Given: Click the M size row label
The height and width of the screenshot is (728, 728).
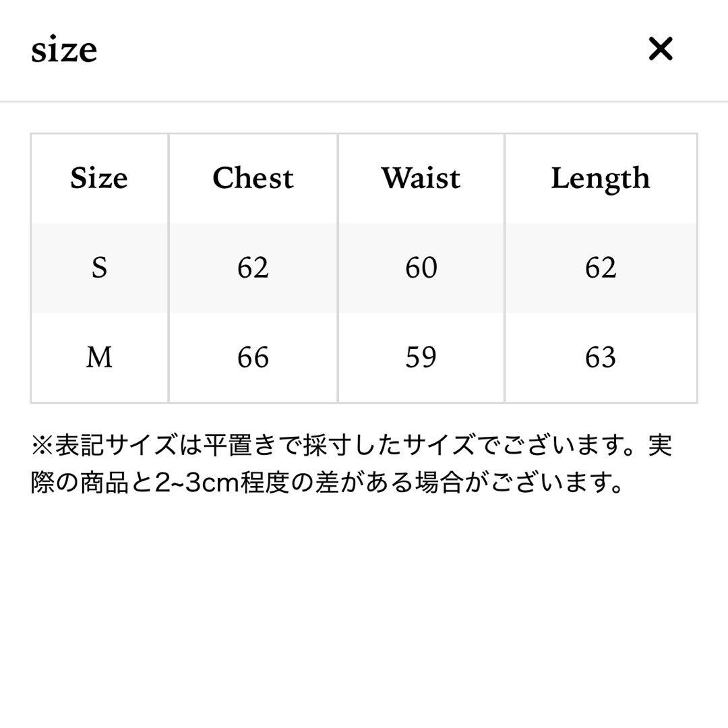Looking at the screenshot, I should (x=99, y=357).
